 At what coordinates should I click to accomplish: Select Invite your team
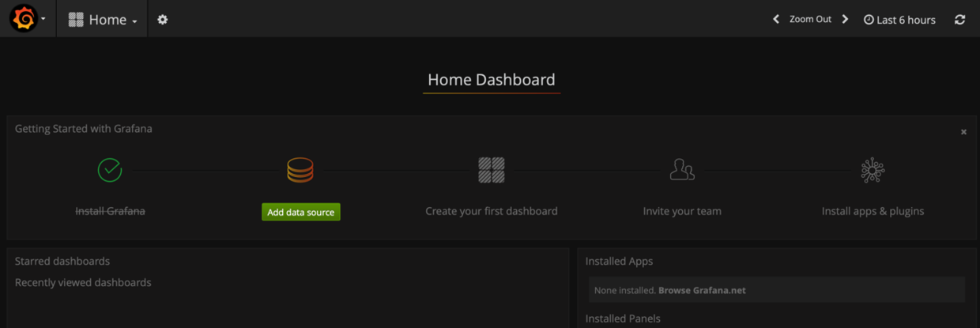[682, 211]
